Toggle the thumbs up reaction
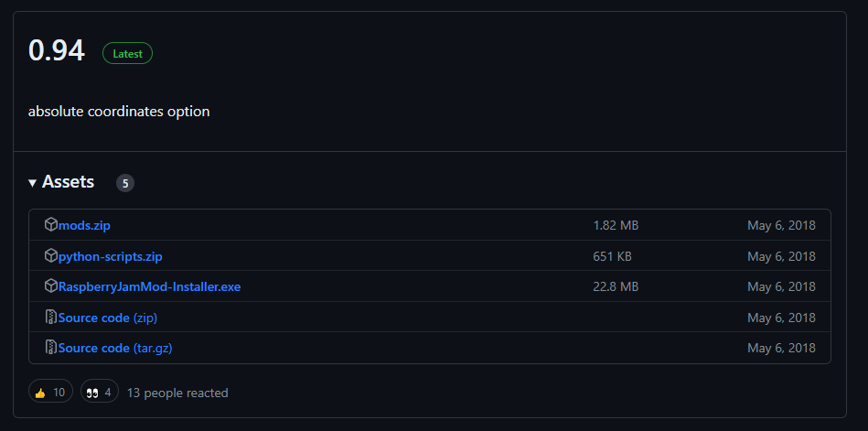The height and width of the screenshot is (431, 868). point(50,393)
